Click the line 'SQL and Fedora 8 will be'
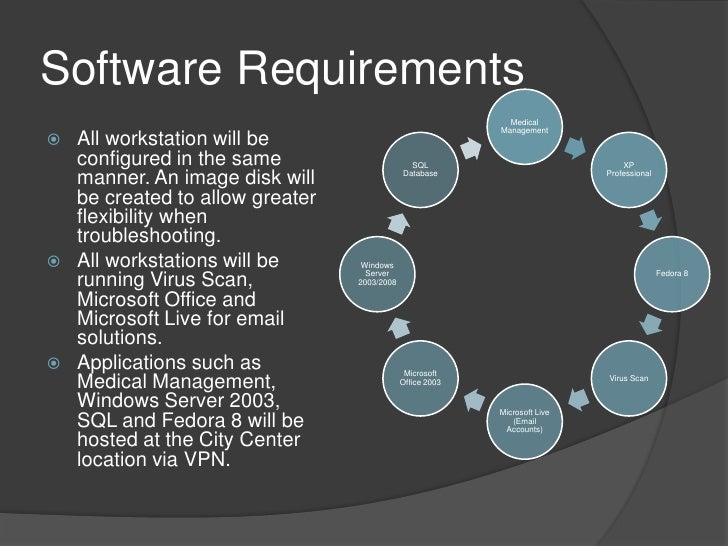Screen dimensions: 728x546 pos(190,420)
